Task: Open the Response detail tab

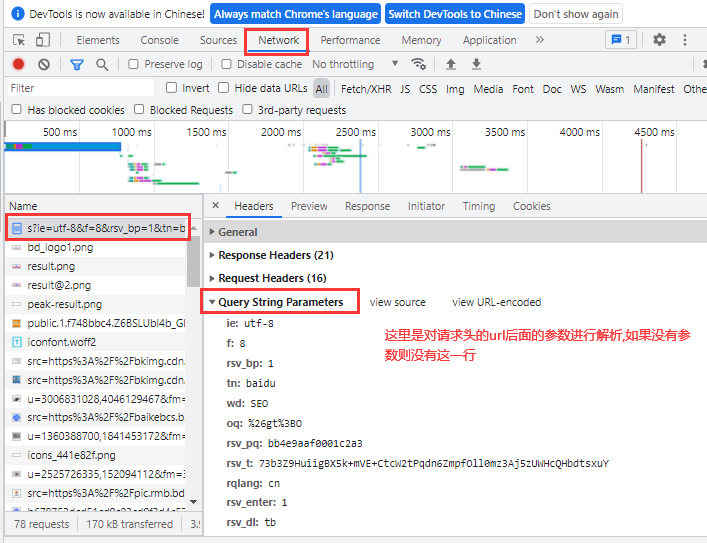Action: (x=367, y=206)
